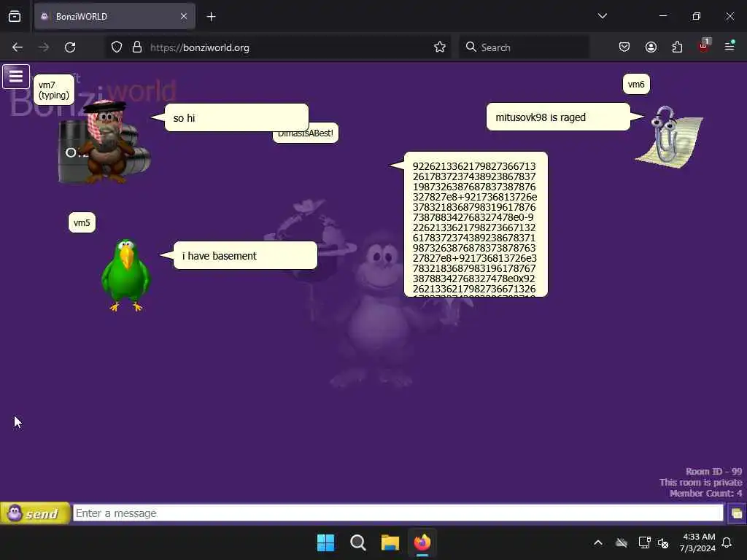Viewport: 747px width, 560px height.
Task: Open the notifications bell icon
Action: (x=727, y=542)
